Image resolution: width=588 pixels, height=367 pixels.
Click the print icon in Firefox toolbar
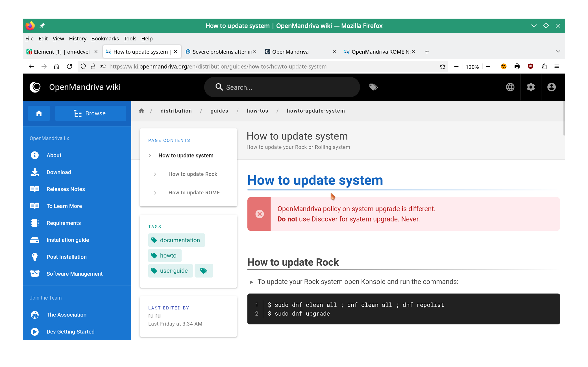click(517, 67)
